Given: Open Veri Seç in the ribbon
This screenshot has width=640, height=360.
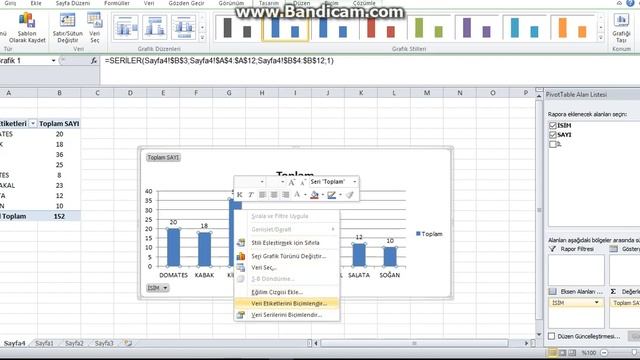Looking at the screenshot, I should [x=95, y=28].
